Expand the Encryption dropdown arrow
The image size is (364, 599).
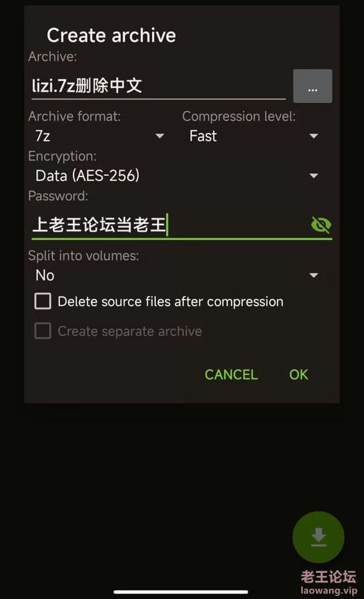click(314, 176)
